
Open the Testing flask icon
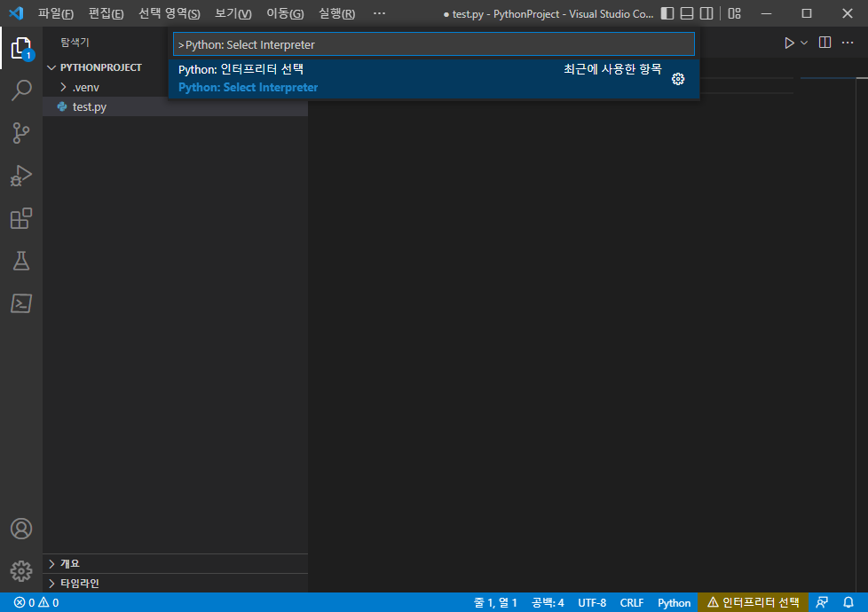(x=21, y=261)
